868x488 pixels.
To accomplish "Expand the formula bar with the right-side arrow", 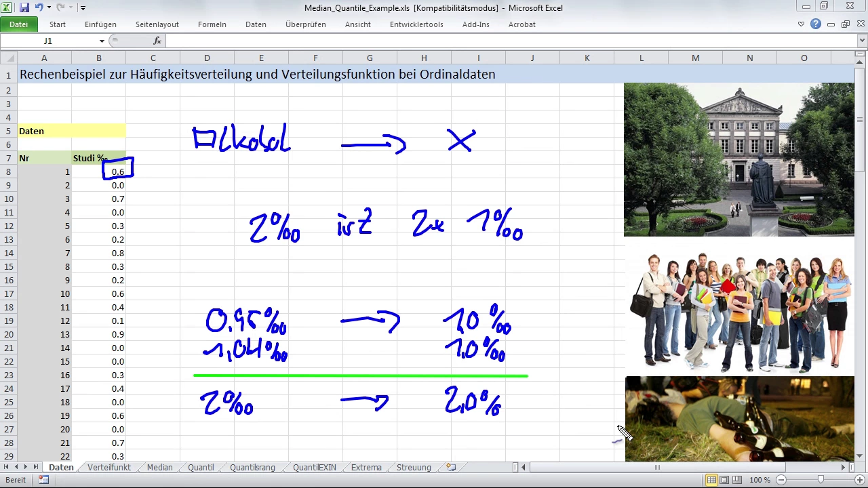I will point(862,41).
